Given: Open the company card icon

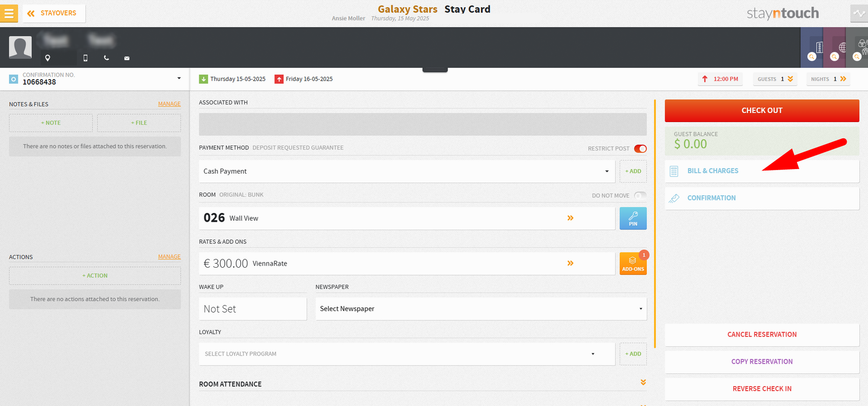Looking at the screenshot, I should [812, 47].
